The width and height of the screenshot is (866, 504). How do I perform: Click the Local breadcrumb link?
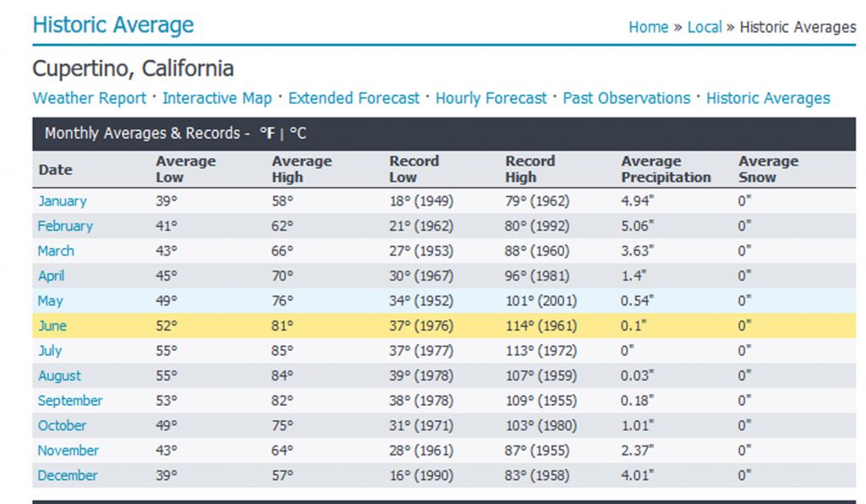click(x=704, y=27)
